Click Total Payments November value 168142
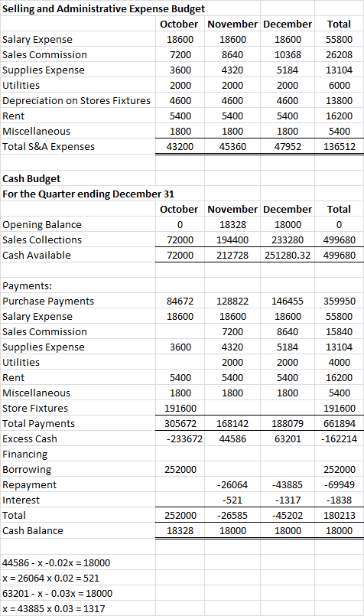Screen dimensions: 364x616 232,424
